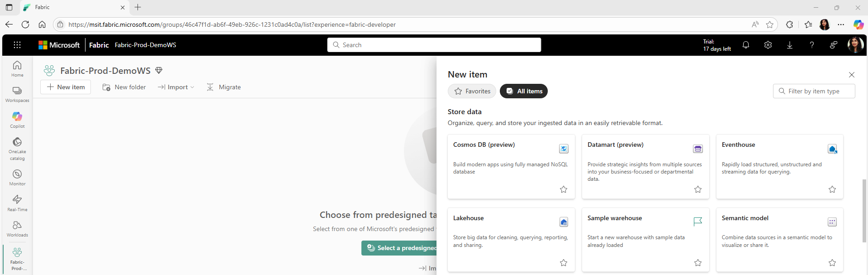The width and height of the screenshot is (868, 275).
Task: Open the Fabric account profile picture
Action: coord(855,45)
